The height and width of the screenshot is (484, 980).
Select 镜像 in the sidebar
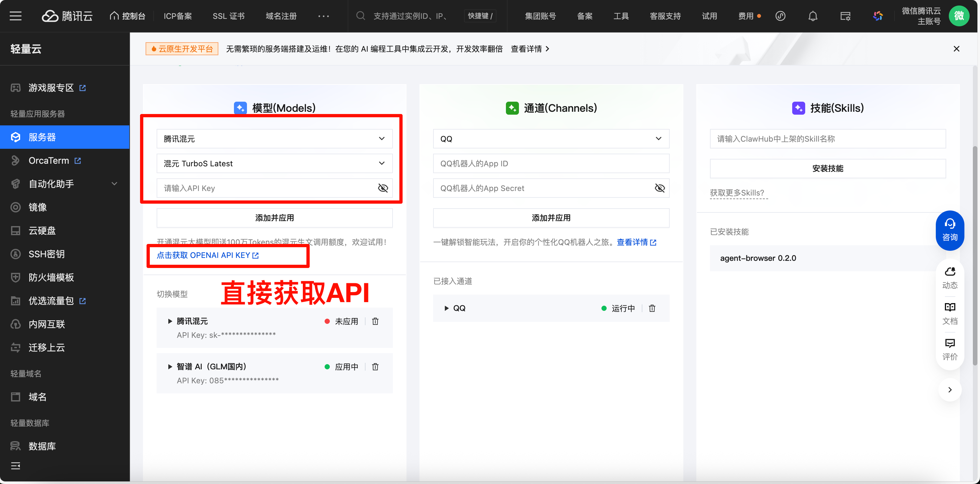pyautogui.click(x=37, y=207)
